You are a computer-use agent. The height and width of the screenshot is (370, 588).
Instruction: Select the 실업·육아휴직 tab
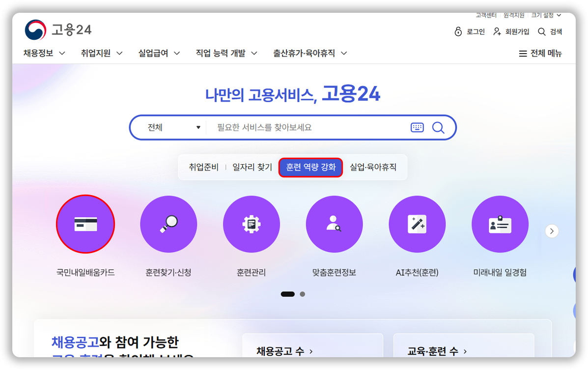(373, 167)
